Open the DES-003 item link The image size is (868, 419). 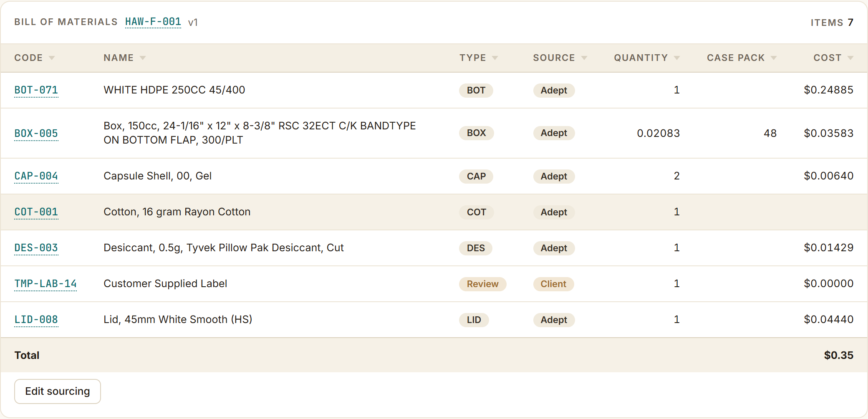click(x=36, y=248)
